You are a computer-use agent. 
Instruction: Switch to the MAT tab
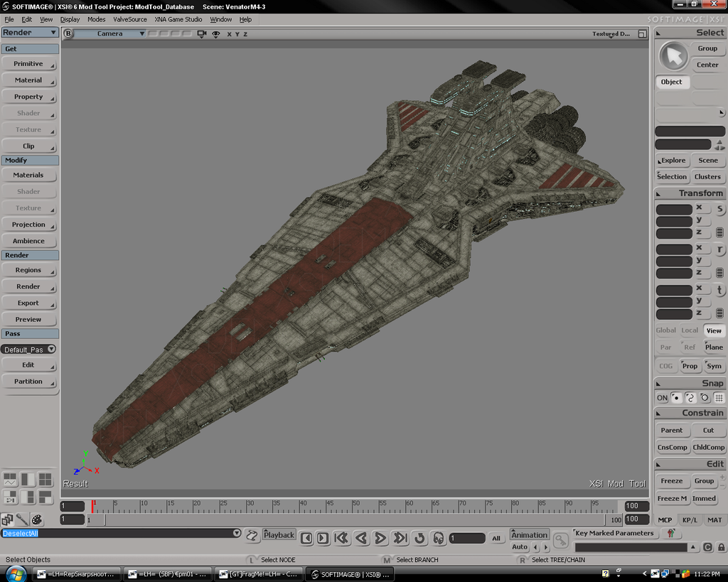[714, 519]
